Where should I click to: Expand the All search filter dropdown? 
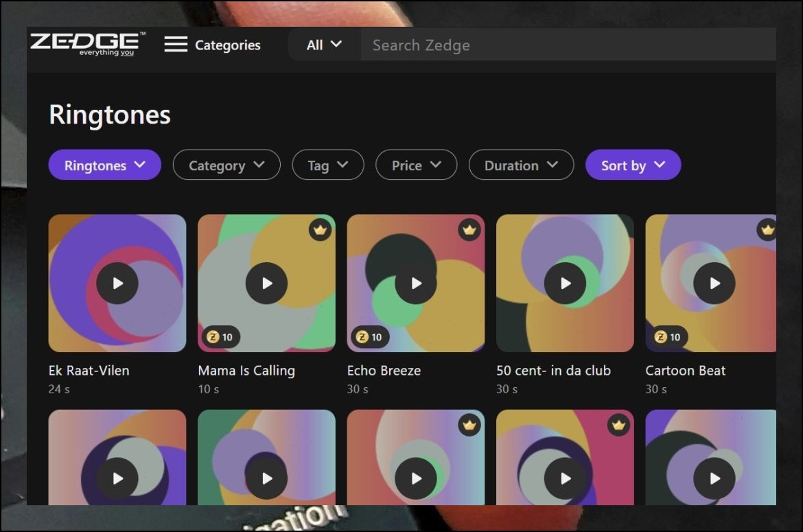[324, 45]
